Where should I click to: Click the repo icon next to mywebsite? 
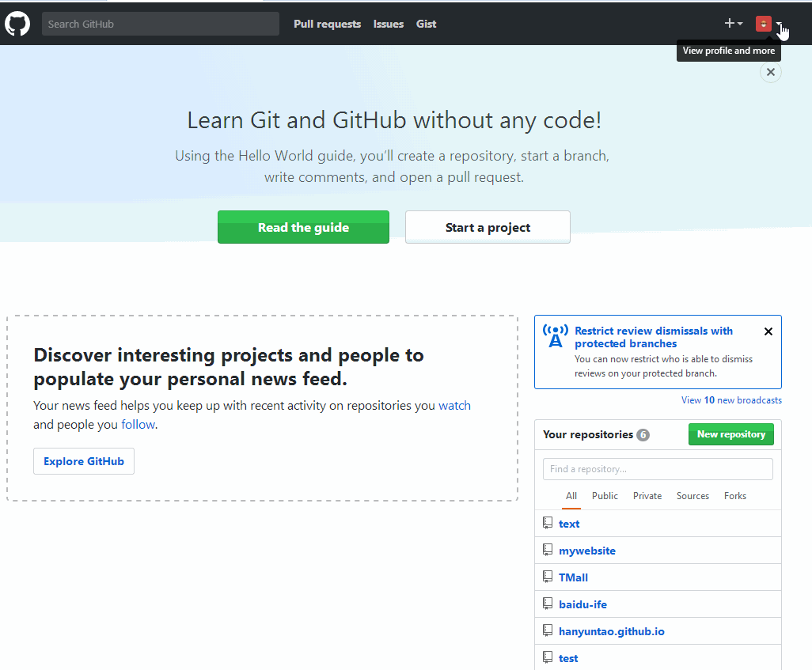click(548, 550)
